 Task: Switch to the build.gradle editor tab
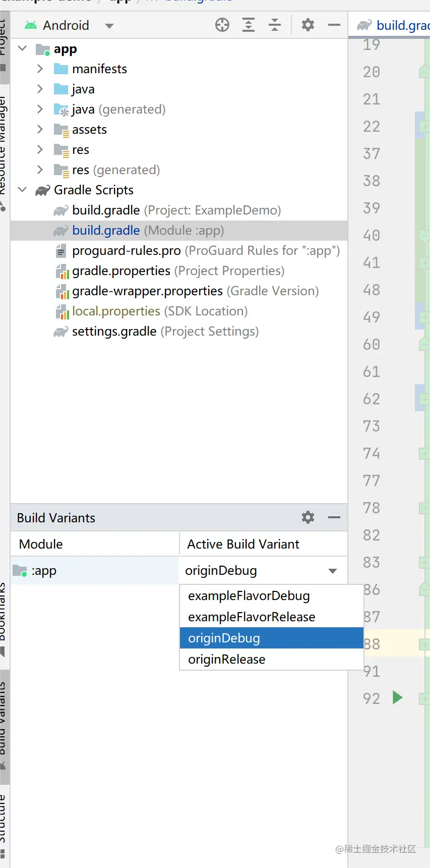click(x=398, y=25)
